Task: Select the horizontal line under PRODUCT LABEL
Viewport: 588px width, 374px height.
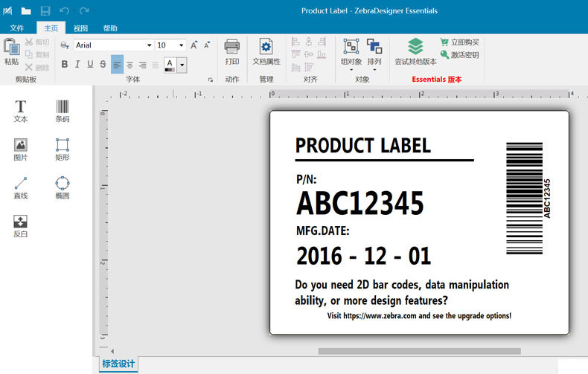Action: tap(384, 161)
